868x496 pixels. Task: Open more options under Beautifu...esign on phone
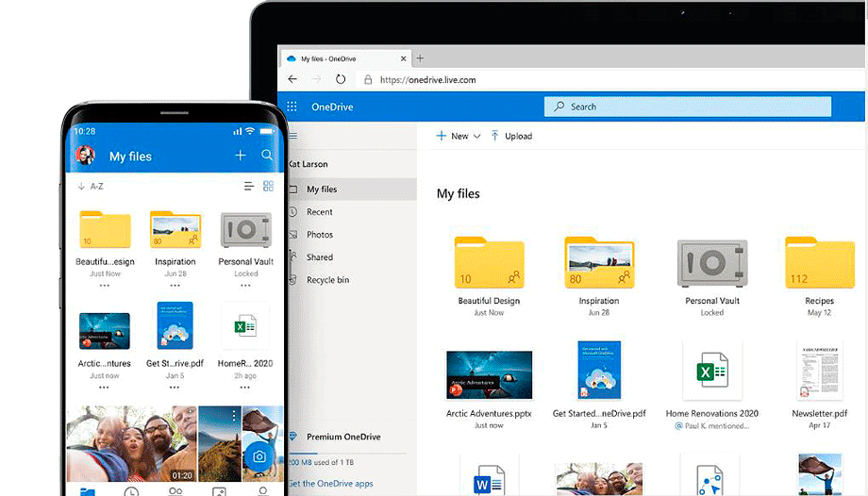coord(105,286)
